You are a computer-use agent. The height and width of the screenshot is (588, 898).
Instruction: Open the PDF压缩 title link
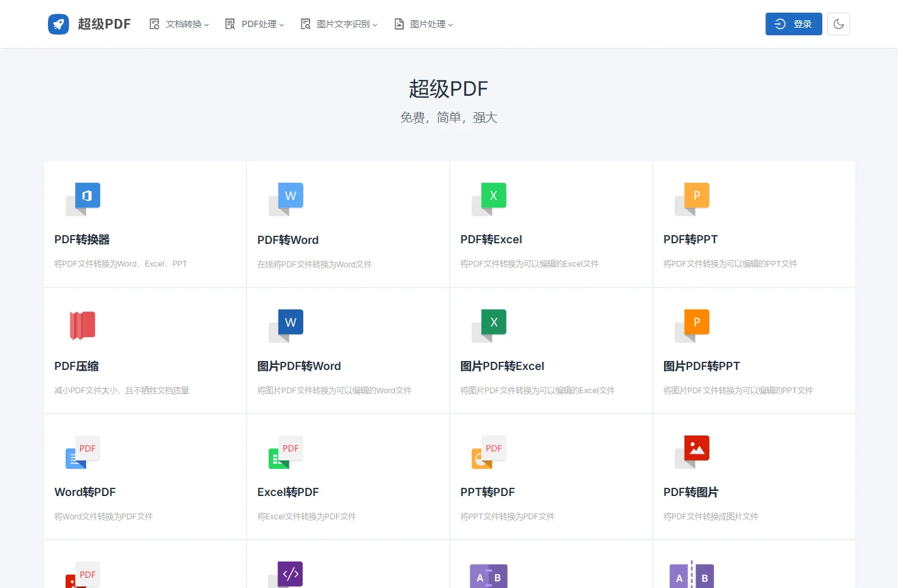tap(76, 366)
